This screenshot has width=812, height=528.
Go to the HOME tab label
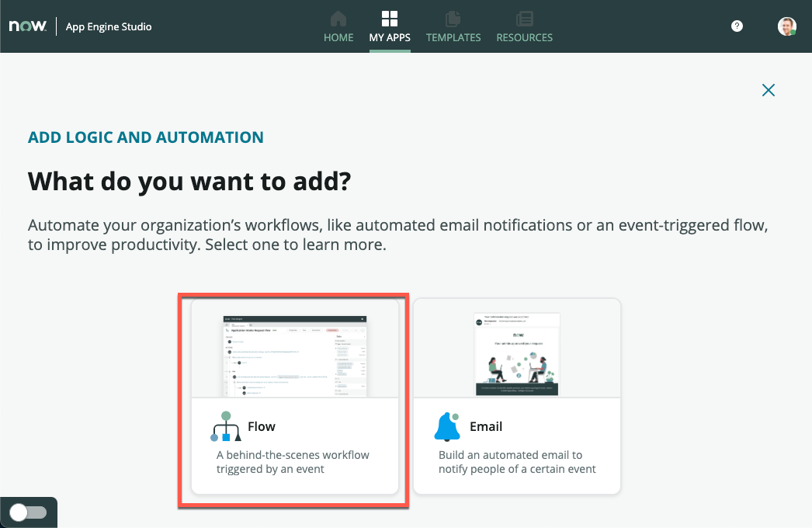coord(338,37)
